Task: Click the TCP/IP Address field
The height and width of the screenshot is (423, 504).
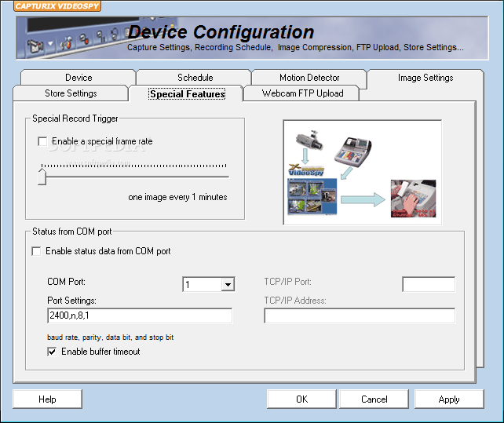Action: pos(360,315)
